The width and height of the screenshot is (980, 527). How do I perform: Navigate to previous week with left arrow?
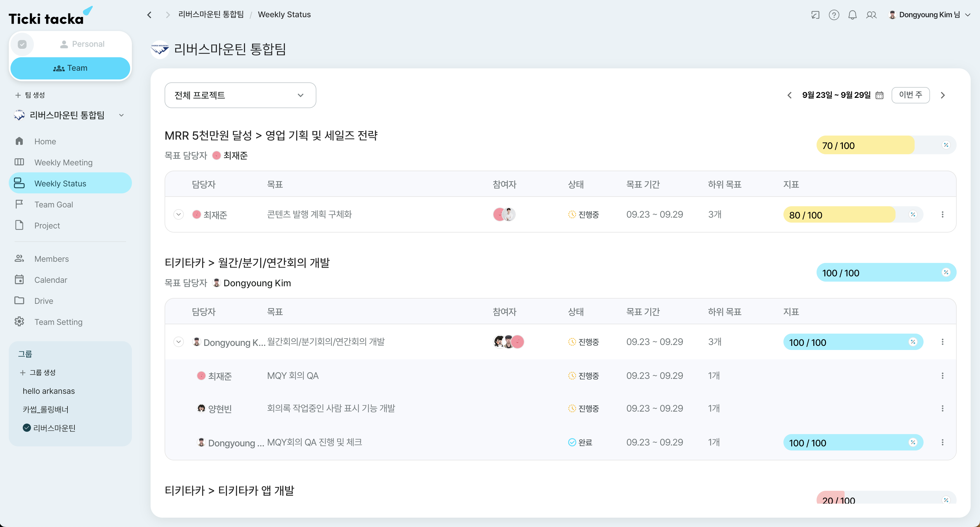789,95
